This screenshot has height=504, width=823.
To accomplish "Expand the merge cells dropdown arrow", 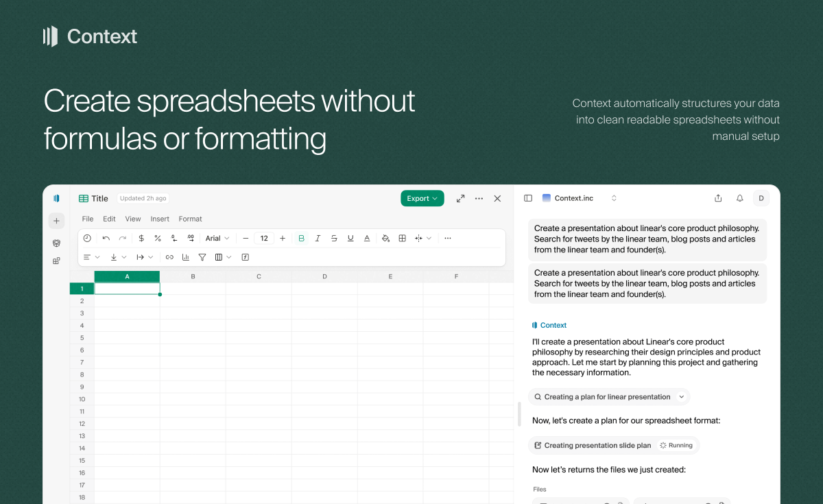I will click(429, 238).
